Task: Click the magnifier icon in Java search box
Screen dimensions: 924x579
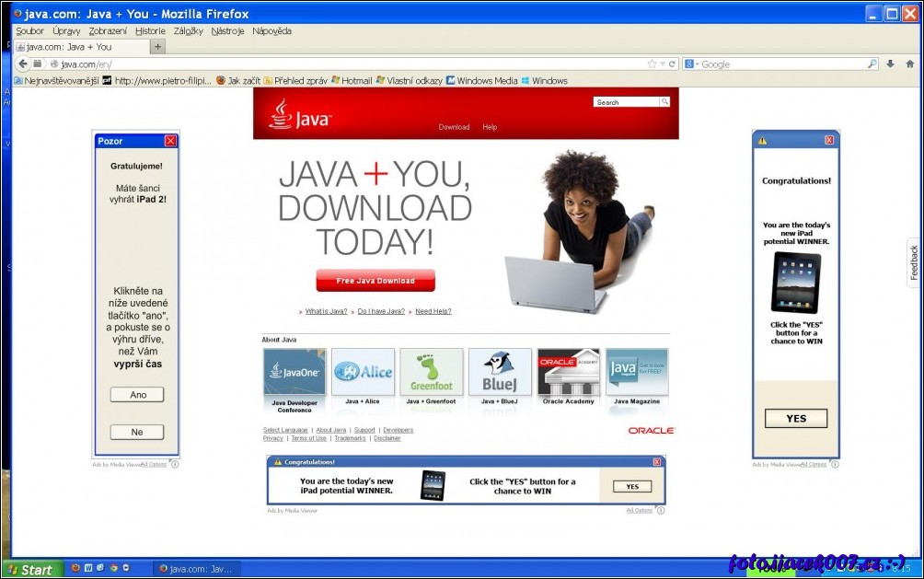Action: click(x=664, y=102)
